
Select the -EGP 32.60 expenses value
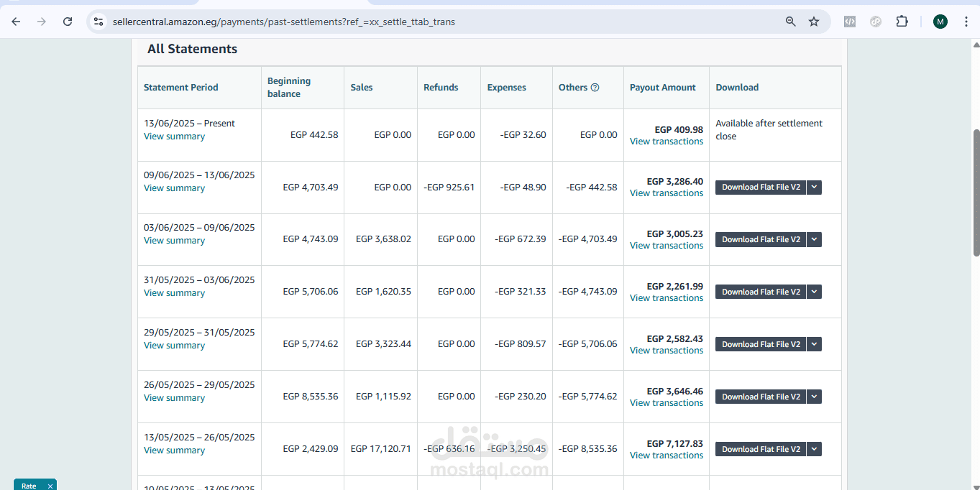(x=523, y=135)
